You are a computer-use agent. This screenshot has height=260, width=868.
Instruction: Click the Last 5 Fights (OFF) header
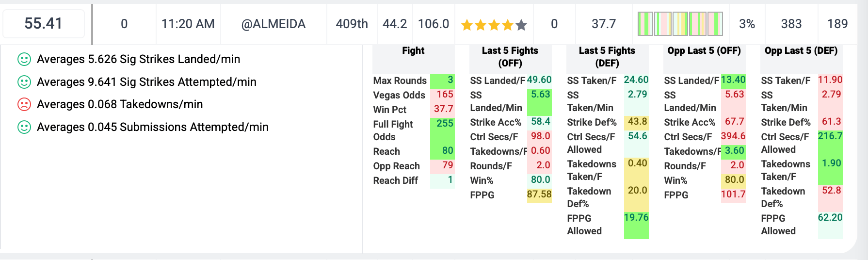pos(510,57)
